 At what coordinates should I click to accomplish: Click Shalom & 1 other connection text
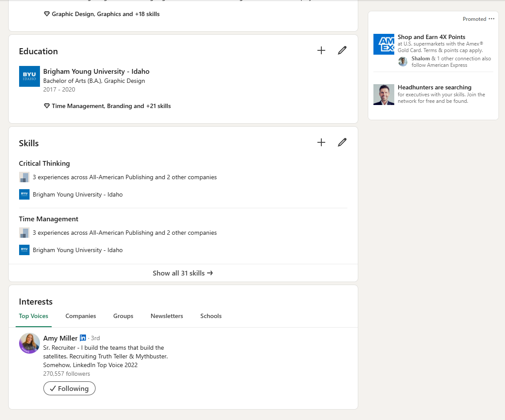click(451, 62)
